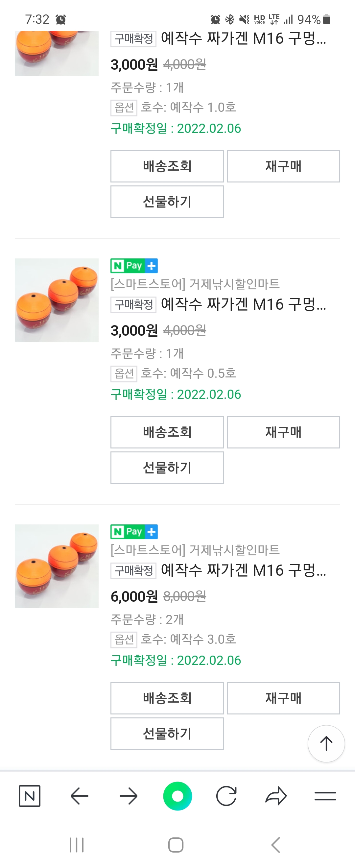Open the browser hamburger menu
Viewport: 355px width, 868px height.
325,796
